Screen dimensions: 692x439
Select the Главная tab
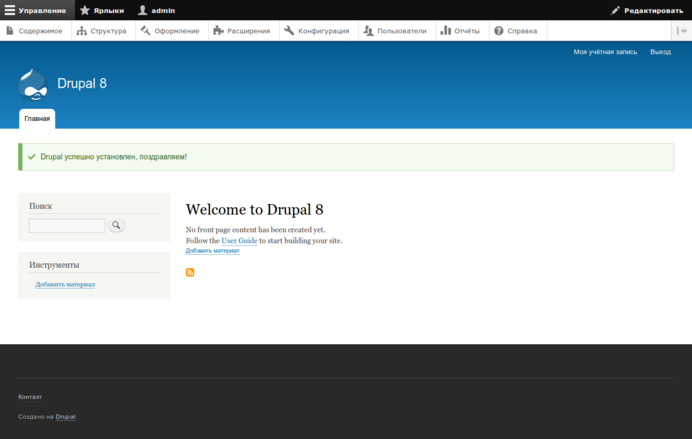(x=37, y=119)
